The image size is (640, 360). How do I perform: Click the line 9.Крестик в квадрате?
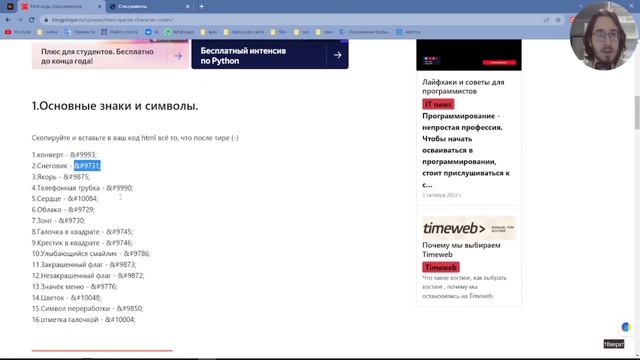click(x=82, y=242)
